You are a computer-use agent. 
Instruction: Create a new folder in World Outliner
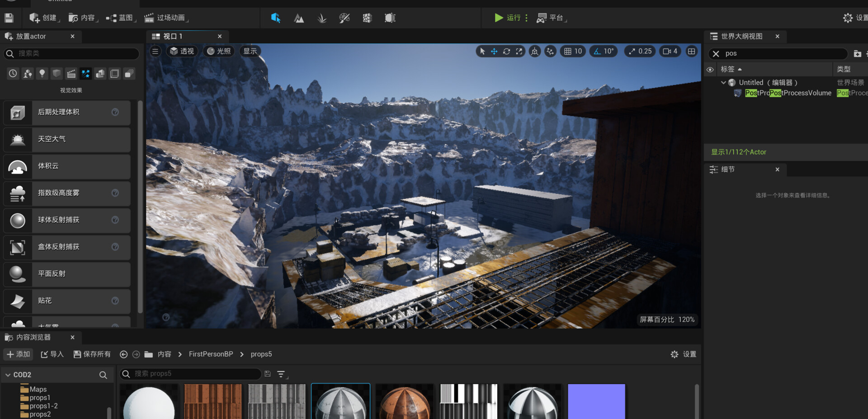point(857,54)
